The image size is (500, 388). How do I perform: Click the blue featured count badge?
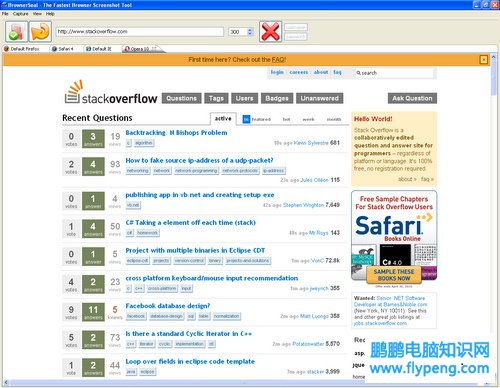coord(246,119)
